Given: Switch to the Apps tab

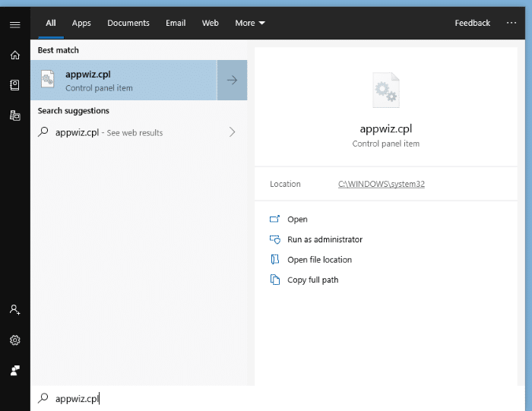Looking at the screenshot, I should click(x=81, y=23).
